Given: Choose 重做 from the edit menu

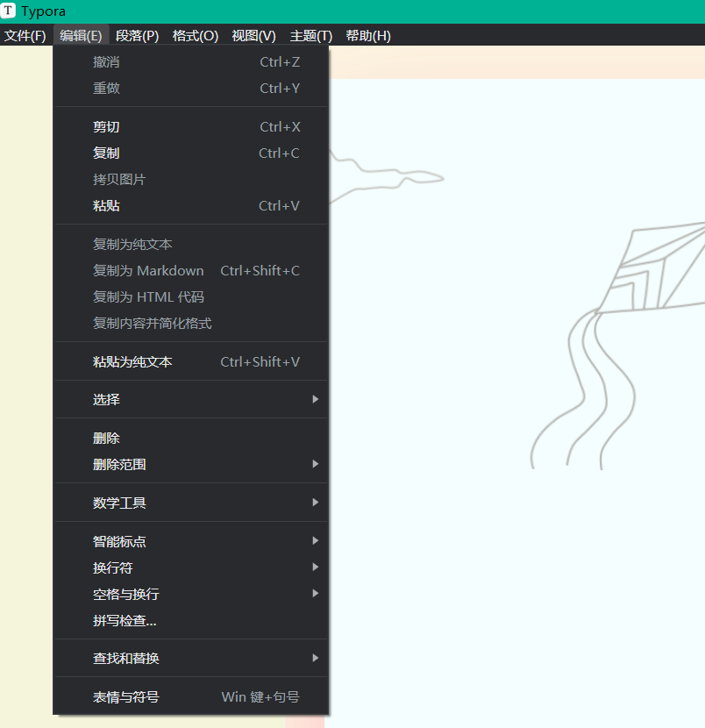Looking at the screenshot, I should 191,89.
